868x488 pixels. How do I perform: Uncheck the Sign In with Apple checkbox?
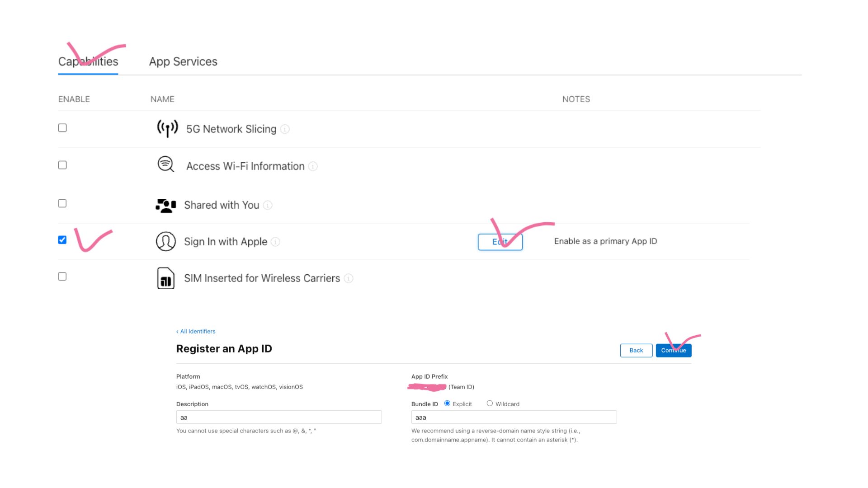62,240
